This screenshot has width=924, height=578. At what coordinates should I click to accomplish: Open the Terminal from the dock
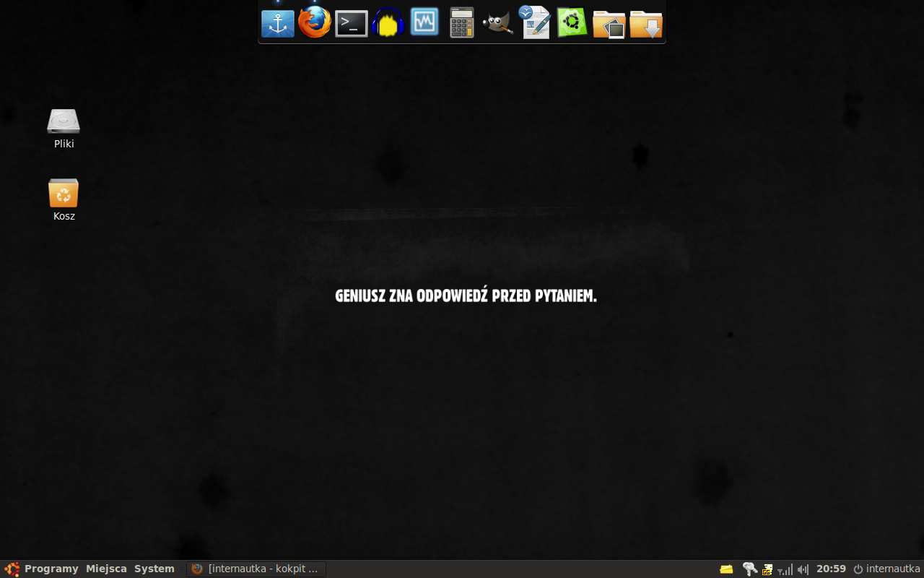(x=352, y=24)
